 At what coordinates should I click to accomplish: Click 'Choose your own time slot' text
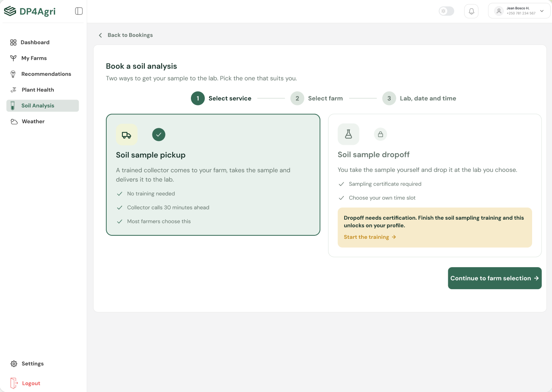(382, 198)
